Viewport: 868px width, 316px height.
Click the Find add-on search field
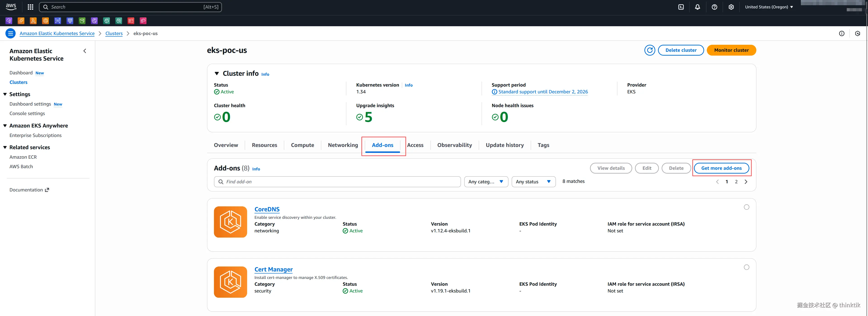click(x=337, y=182)
